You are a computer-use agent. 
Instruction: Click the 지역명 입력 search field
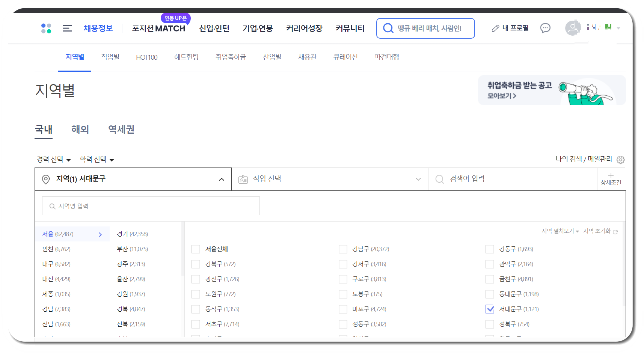[x=150, y=206]
